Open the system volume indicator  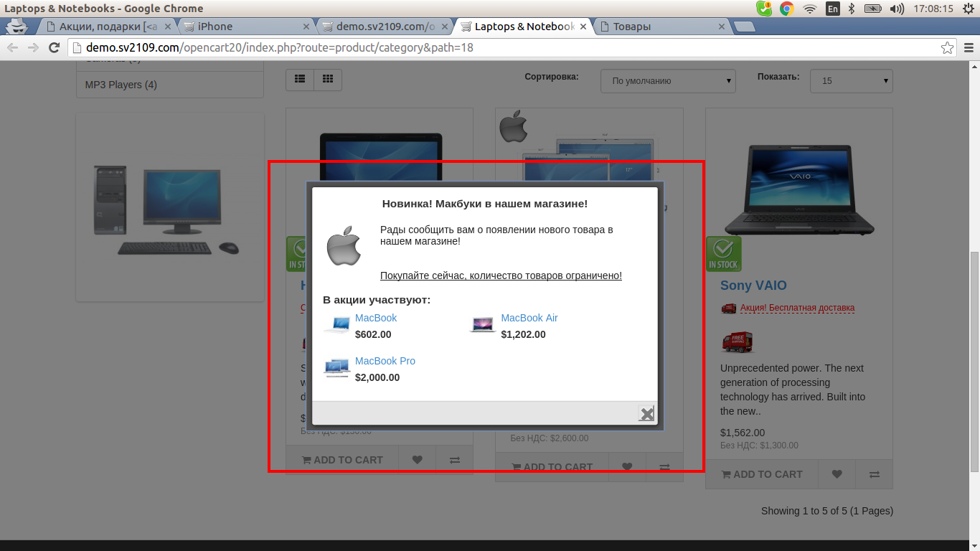(x=897, y=9)
